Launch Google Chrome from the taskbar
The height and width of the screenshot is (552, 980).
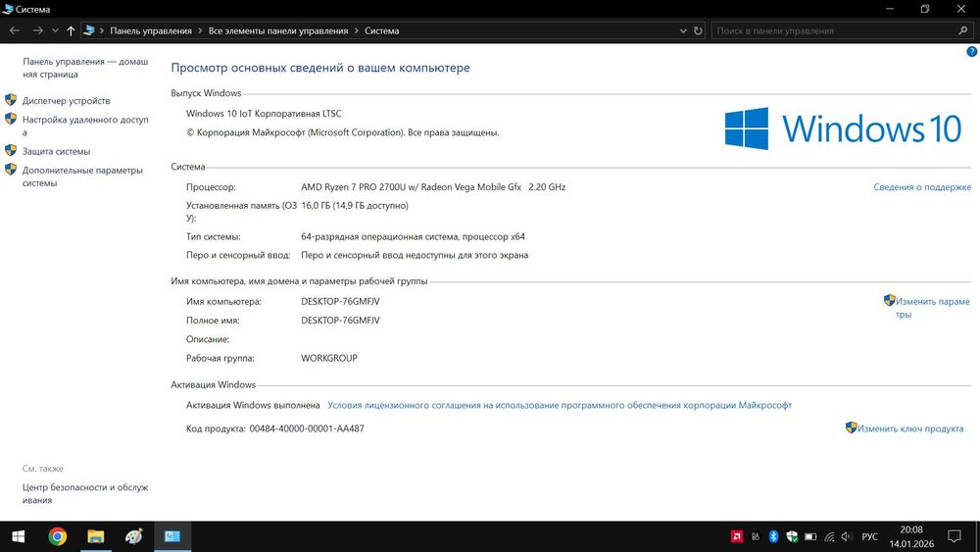[58, 536]
